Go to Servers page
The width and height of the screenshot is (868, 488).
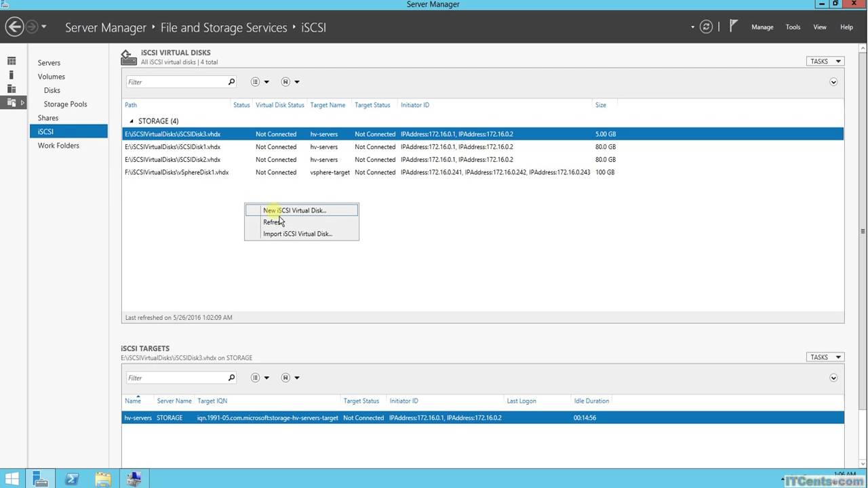pyautogui.click(x=49, y=62)
